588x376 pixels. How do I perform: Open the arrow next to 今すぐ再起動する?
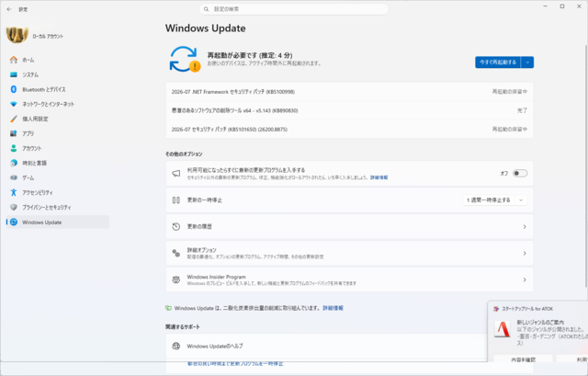[x=527, y=63]
